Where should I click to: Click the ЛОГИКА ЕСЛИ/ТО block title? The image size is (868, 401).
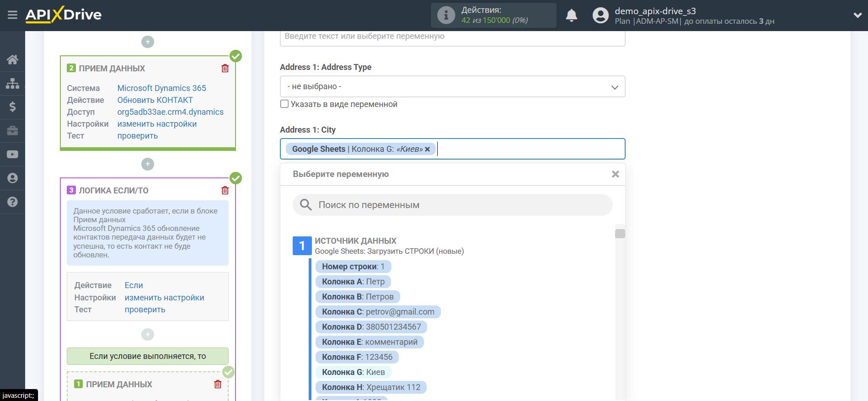pos(113,190)
